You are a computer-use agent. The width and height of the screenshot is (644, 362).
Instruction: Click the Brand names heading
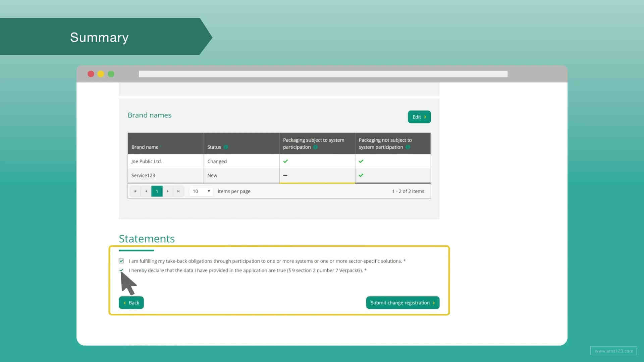(149, 115)
